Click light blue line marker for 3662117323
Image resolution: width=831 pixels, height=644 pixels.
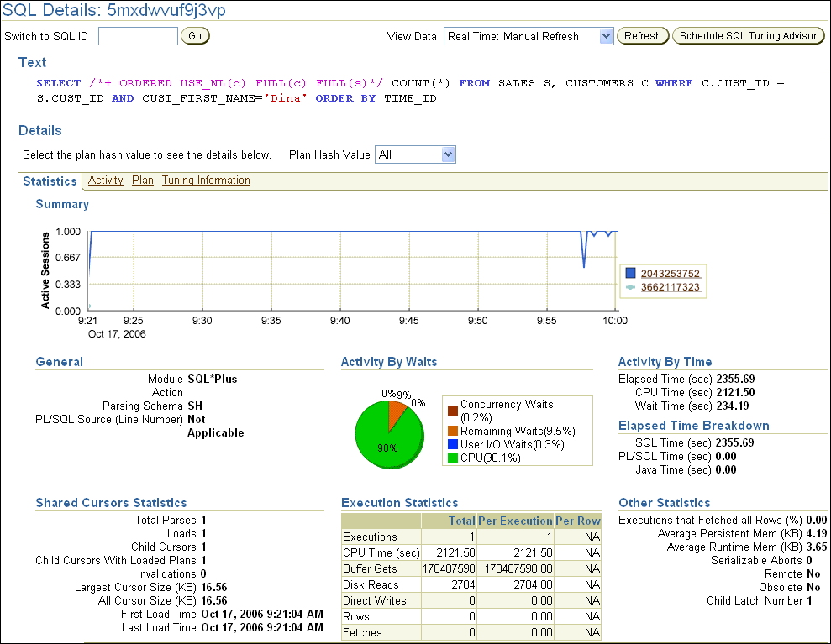tap(631, 287)
